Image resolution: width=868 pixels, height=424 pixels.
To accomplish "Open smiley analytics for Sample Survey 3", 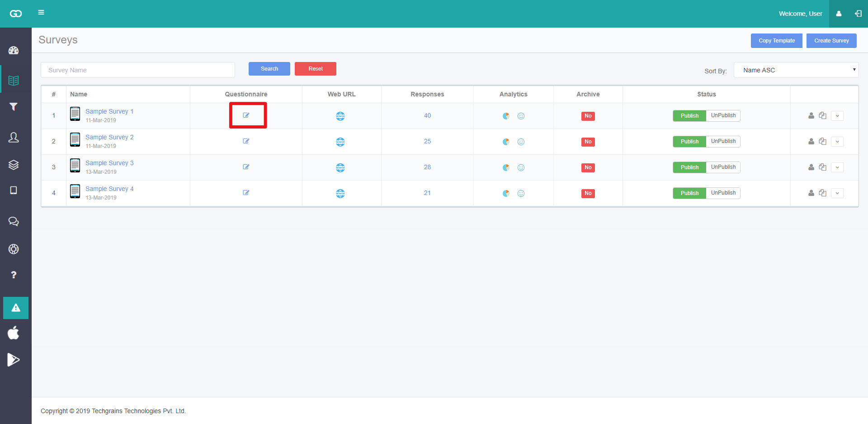I will tap(521, 168).
